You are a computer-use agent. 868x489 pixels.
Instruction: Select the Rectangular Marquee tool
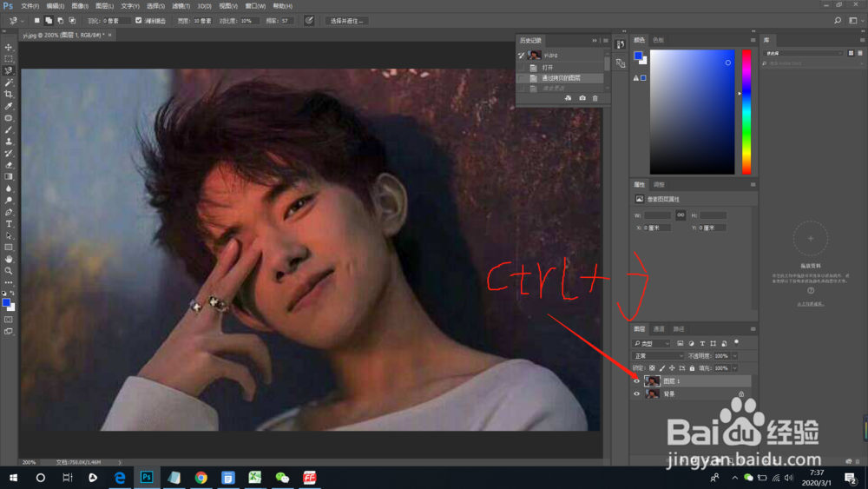click(x=9, y=59)
